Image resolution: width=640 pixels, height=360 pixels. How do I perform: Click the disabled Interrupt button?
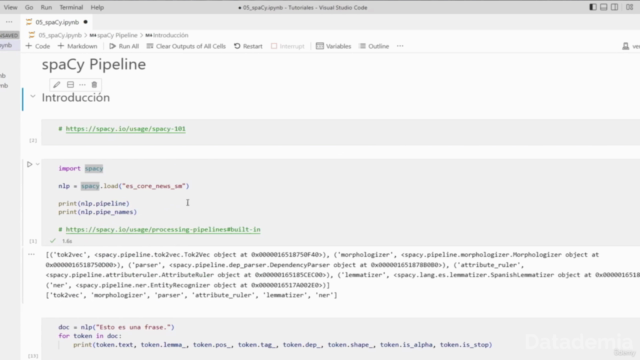click(288, 46)
